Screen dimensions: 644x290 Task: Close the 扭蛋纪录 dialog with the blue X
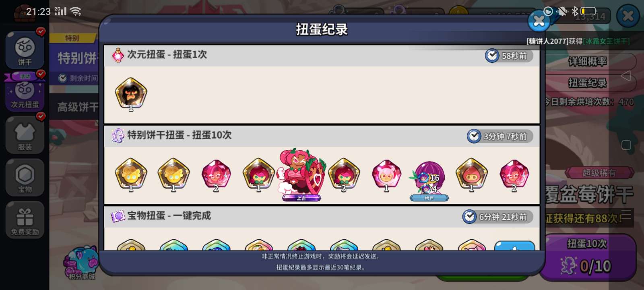point(539,21)
